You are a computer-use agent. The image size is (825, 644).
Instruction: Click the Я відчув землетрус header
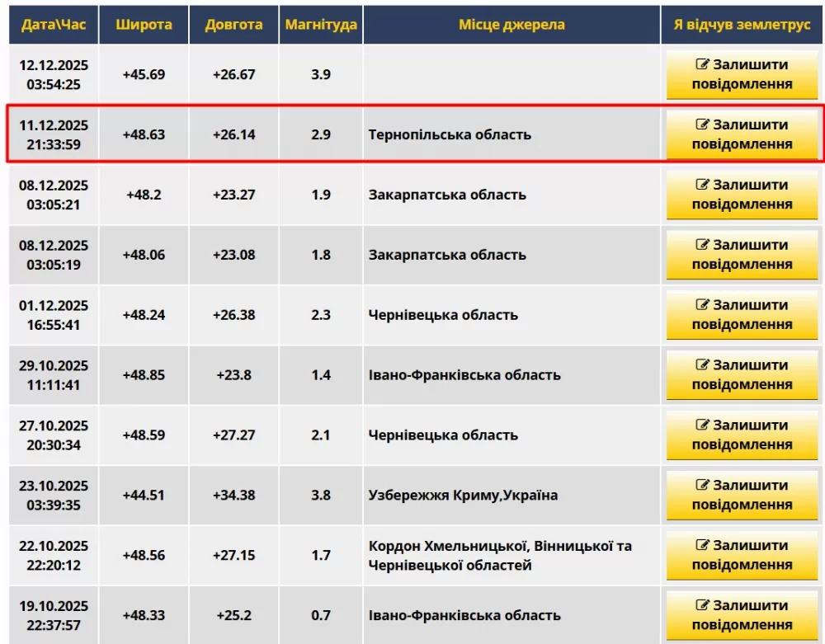[x=742, y=25]
